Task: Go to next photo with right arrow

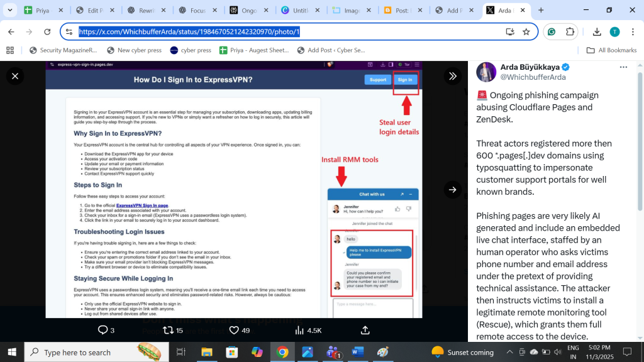Action: 452,189
